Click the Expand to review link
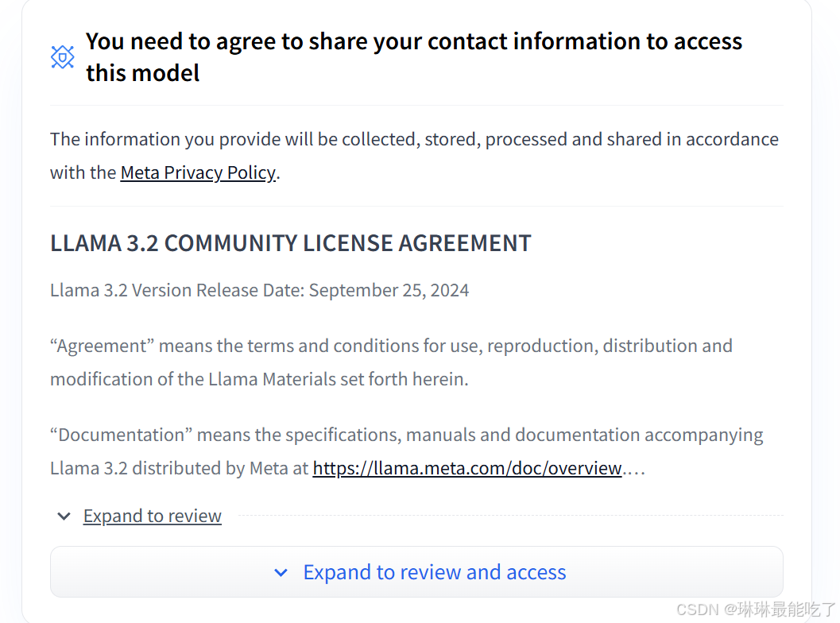840x623 pixels. tap(152, 516)
